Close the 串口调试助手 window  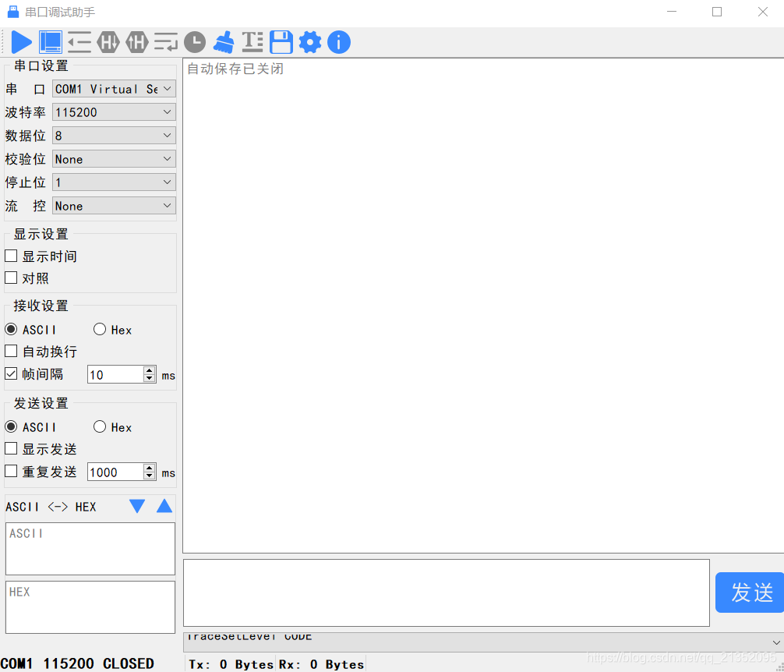click(762, 12)
